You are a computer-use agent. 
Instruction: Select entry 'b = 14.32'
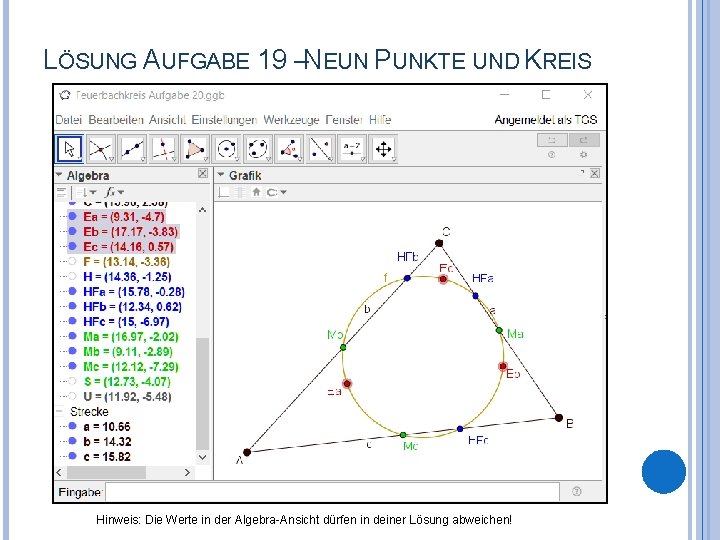[107, 441]
